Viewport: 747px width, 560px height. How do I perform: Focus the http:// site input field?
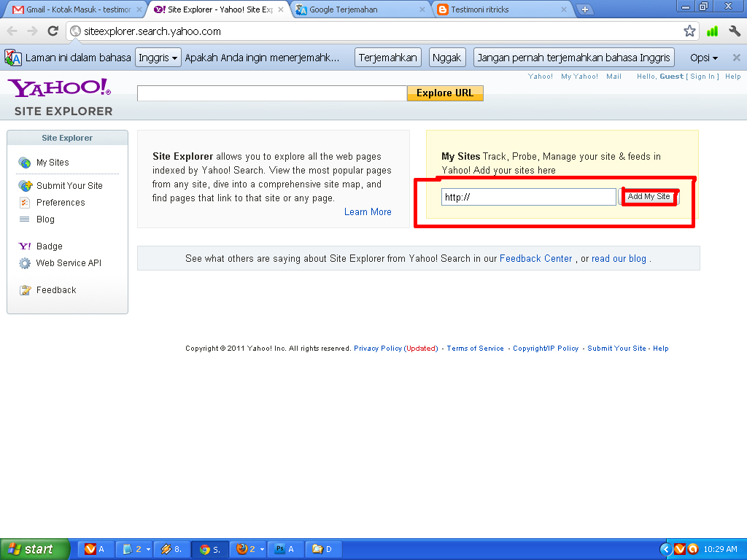coord(529,197)
